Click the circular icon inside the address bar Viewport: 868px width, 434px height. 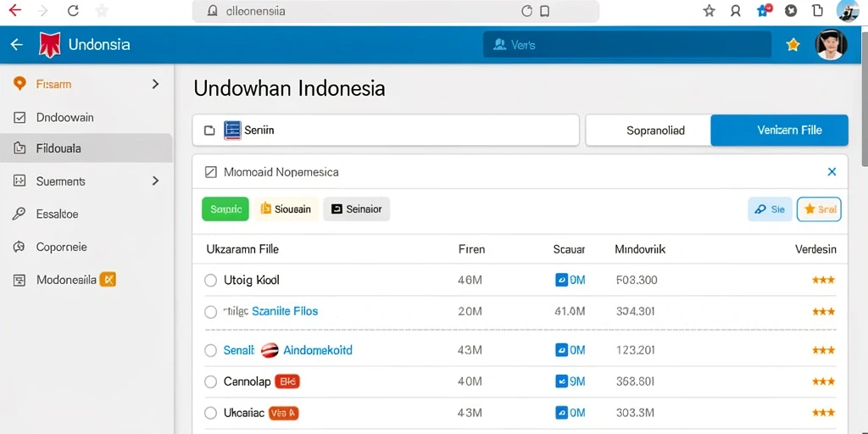point(527,10)
